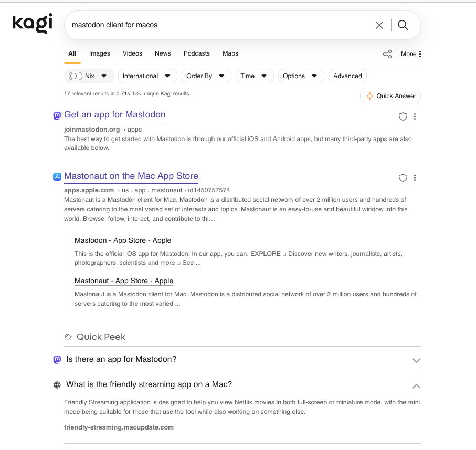
Task: Switch to the Images tab
Action: coord(100,53)
